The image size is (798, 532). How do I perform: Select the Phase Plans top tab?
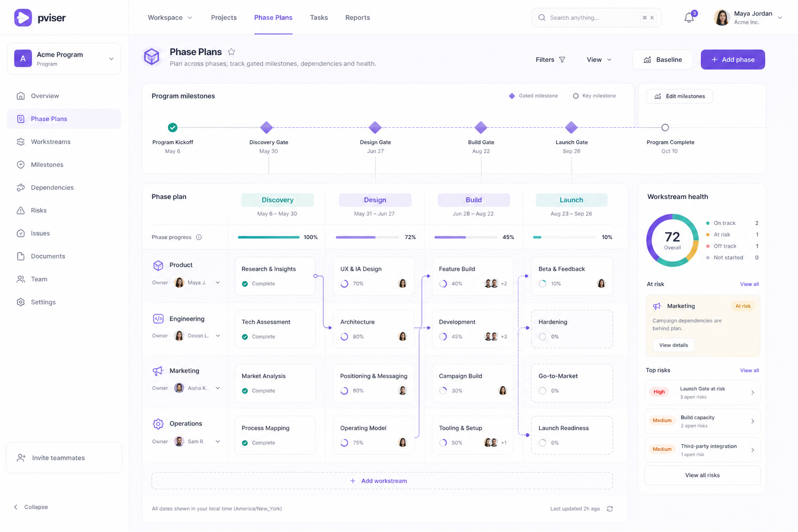[x=273, y=18]
